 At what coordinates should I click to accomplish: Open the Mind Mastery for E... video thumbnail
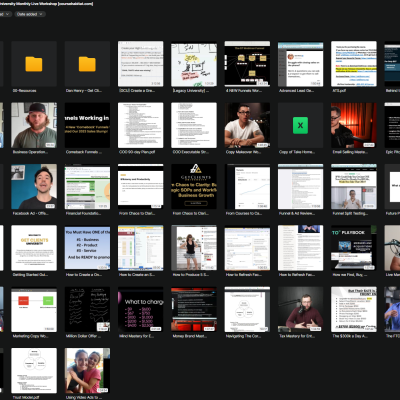click(x=141, y=309)
